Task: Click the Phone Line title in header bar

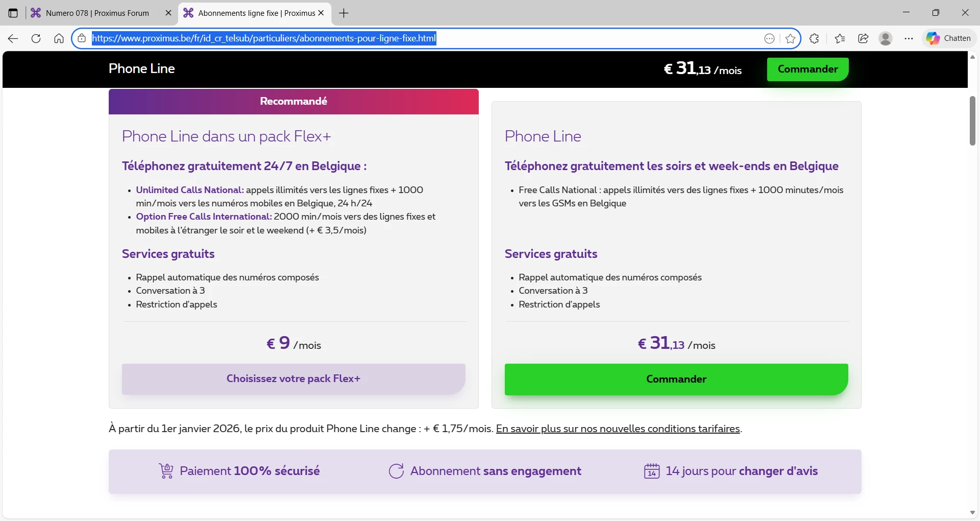Action: click(142, 69)
